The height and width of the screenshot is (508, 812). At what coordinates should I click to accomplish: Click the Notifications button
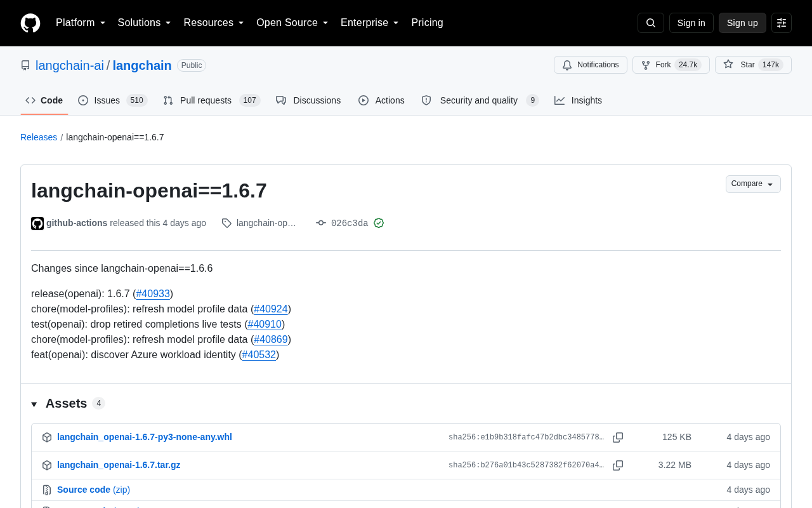pos(591,65)
